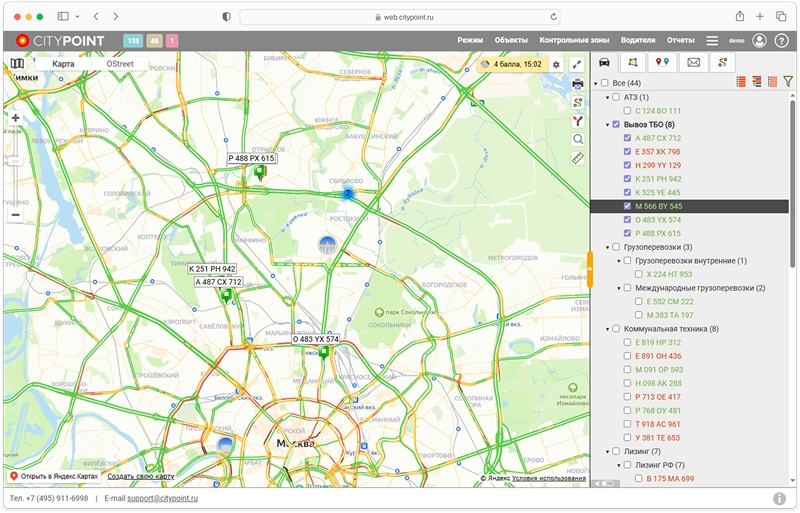Open the Отчеты menu
The height and width of the screenshot is (513, 800).
pos(680,40)
